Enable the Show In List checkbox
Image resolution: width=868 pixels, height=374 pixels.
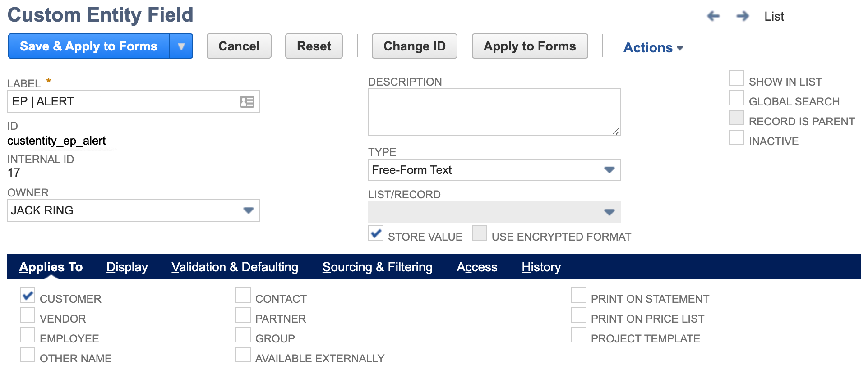(x=737, y=78)
